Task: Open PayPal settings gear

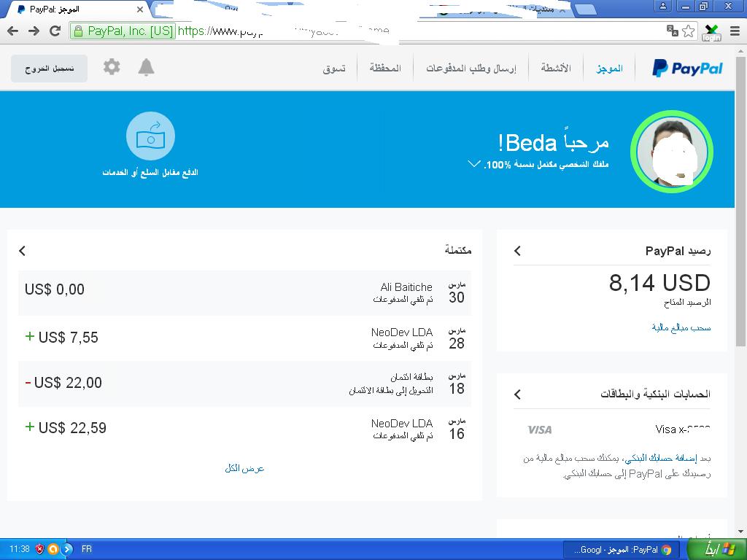Action: 112,66
